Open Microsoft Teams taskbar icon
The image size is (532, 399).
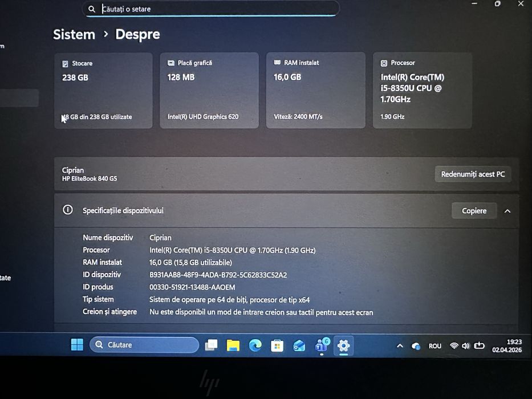(321, 346)
